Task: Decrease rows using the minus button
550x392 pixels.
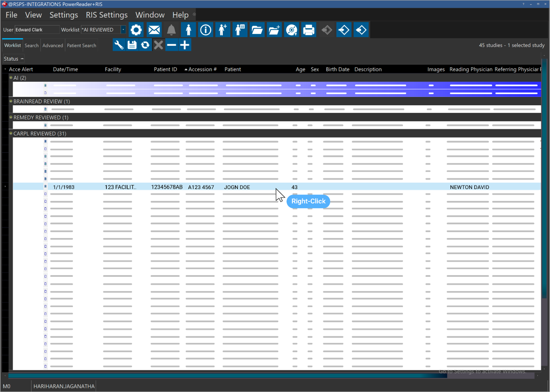Action: point(171,45)
